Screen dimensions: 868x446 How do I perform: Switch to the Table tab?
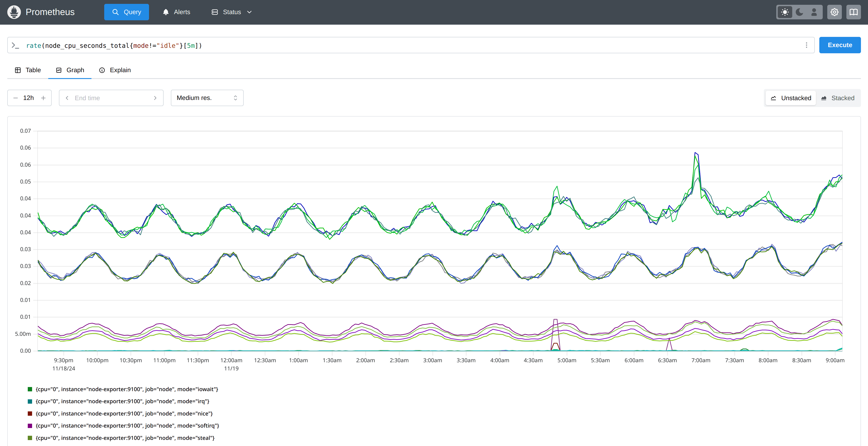coord(28,70)
